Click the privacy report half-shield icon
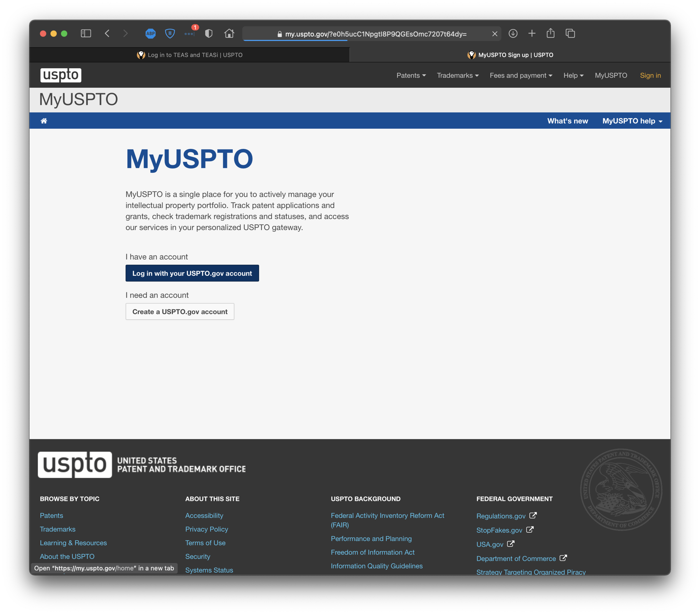Screen dimensions: 700x614 [209, 34]
